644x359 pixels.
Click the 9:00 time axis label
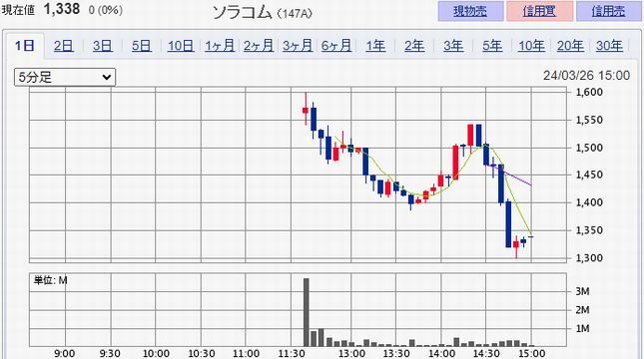click(x=65, y=353)
